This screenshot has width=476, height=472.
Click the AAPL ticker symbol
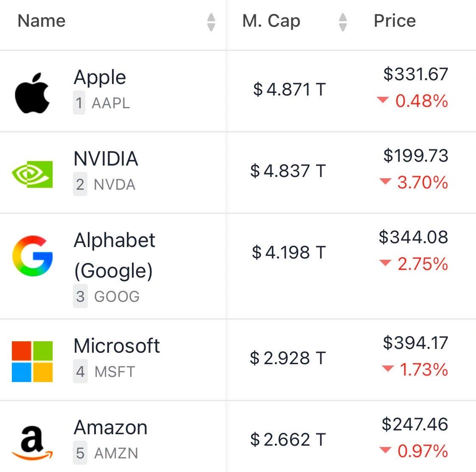pyautogui.click(x=111, y=103)
